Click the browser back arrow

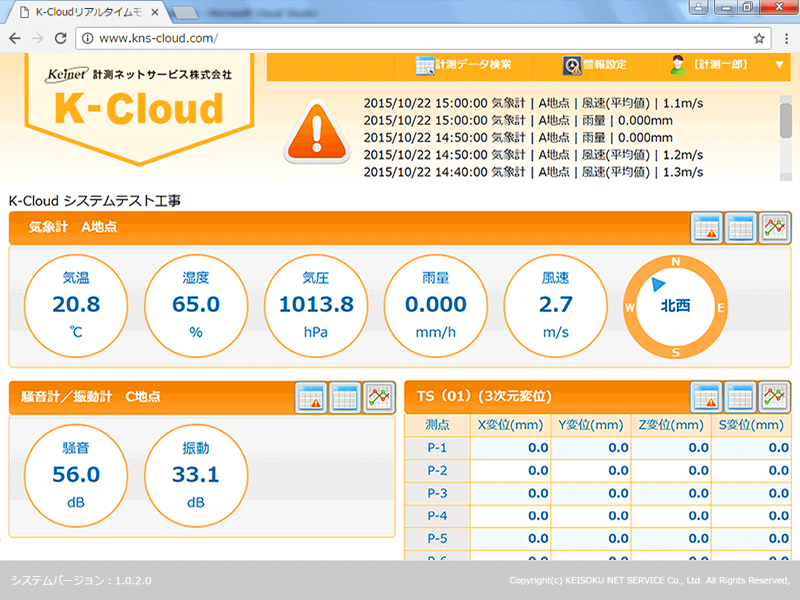(15, 38)
